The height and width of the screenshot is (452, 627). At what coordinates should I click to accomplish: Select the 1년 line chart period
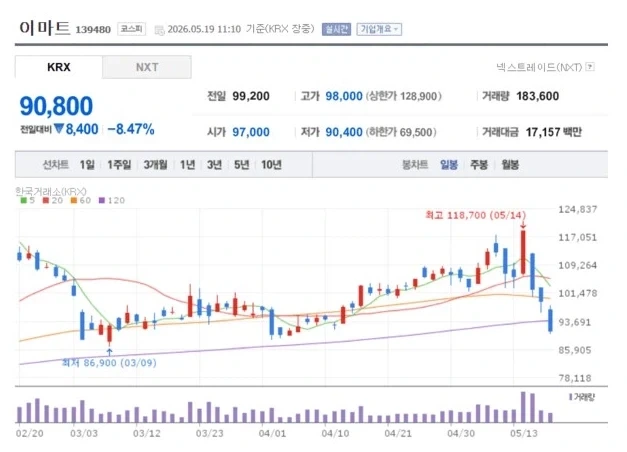tap(188, 164)
